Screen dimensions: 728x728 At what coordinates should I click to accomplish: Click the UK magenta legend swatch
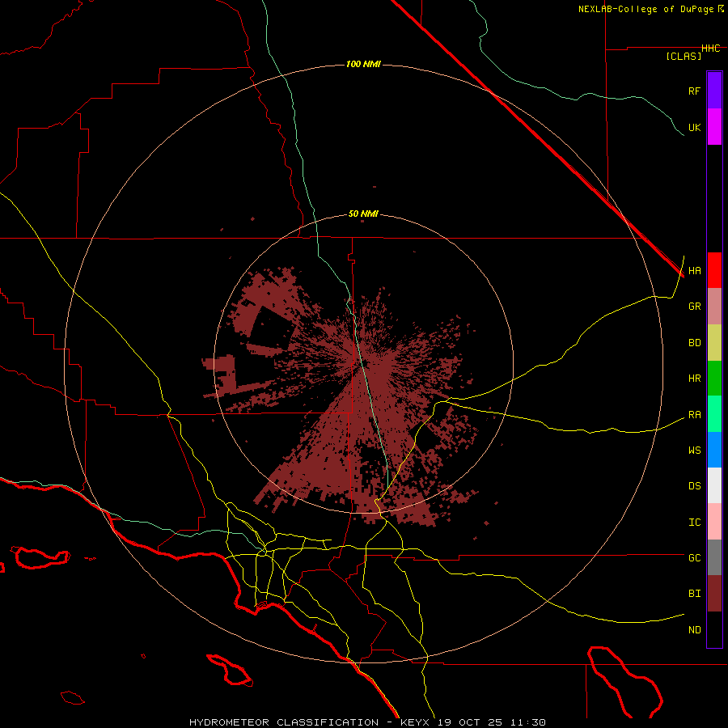coord(714,127)
